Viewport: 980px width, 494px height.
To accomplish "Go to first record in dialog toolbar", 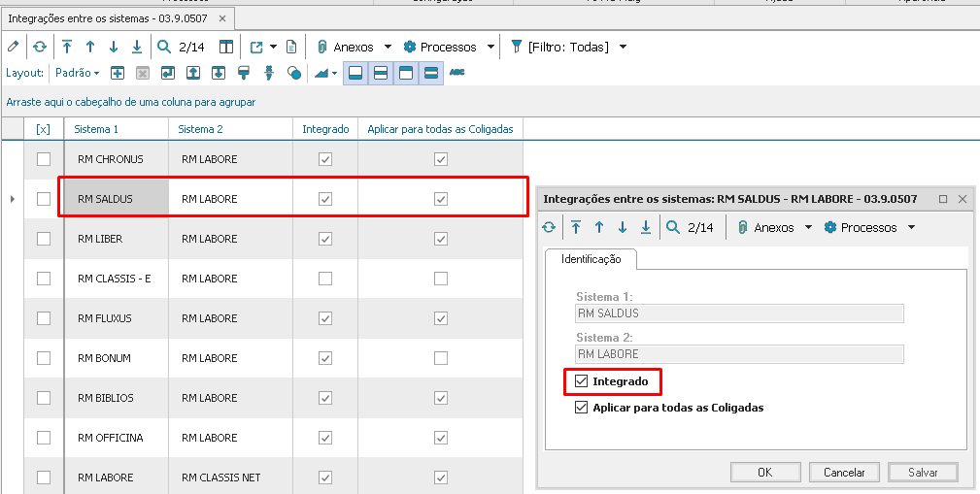I will 576,227.
